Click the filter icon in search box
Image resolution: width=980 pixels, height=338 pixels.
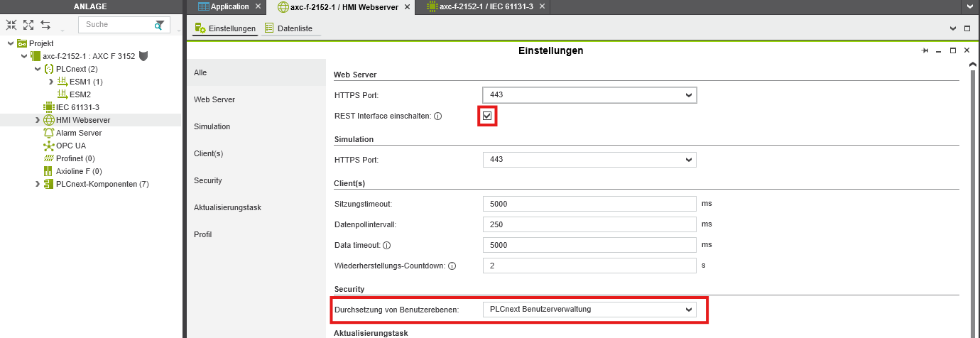[160, 25]
